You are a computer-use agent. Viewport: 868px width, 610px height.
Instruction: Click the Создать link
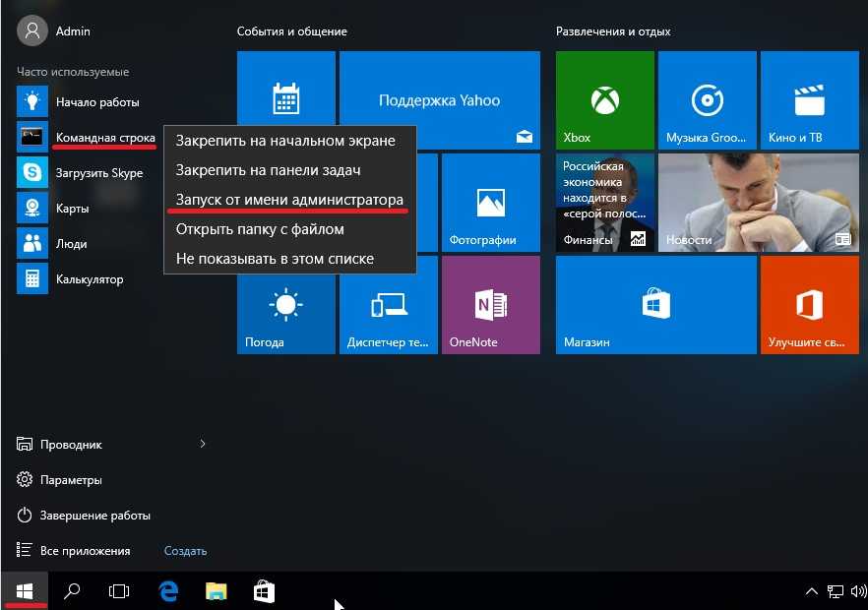[x=185, y=551]
